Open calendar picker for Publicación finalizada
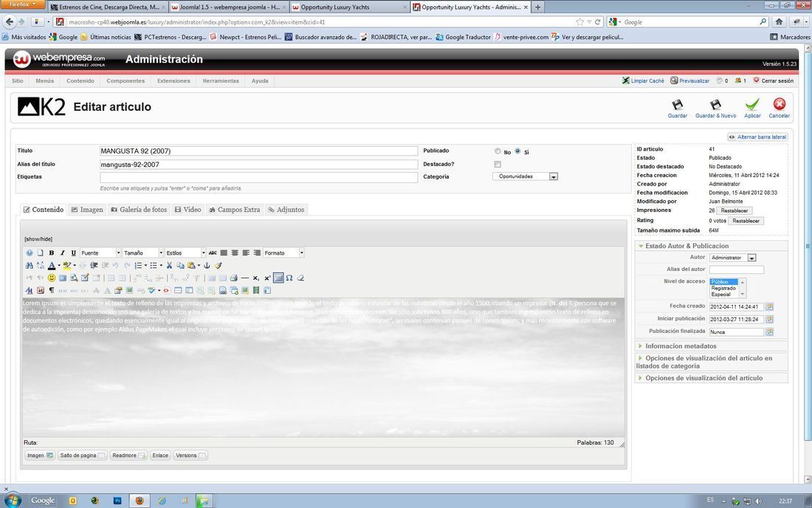This screenshot has width=812, height=508. (769, 332)
